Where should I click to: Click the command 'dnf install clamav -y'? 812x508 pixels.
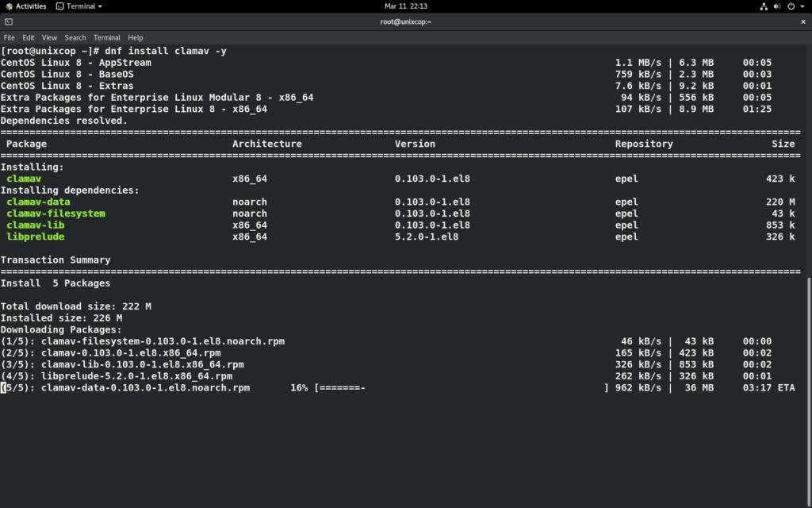tap(166, 51)
